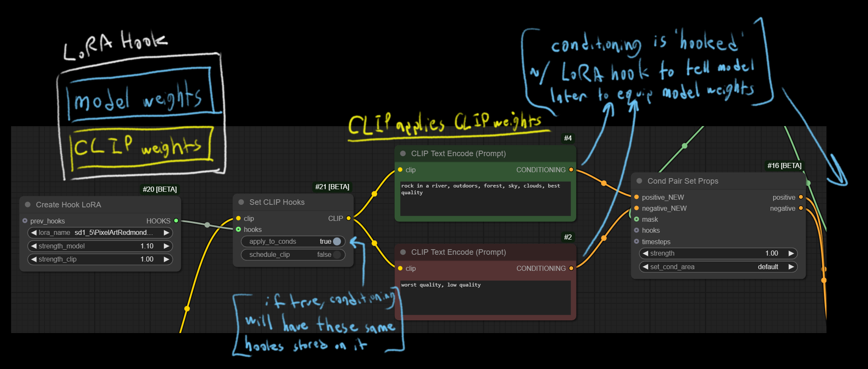The image size is (868, 369).
Task: Click the HOOKS output port on Create Hook LoRA
Action: pyautogui.click(x=176, y=221)
